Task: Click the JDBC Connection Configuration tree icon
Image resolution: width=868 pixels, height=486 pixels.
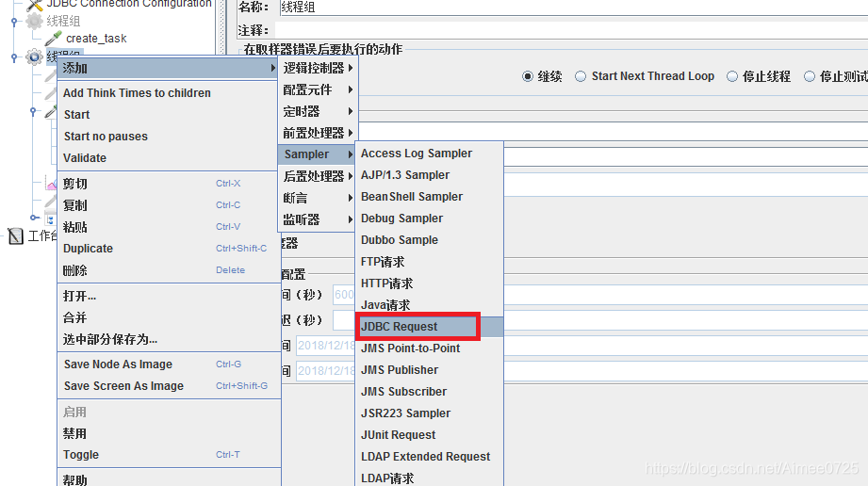Action: click(x=34, y=5)
